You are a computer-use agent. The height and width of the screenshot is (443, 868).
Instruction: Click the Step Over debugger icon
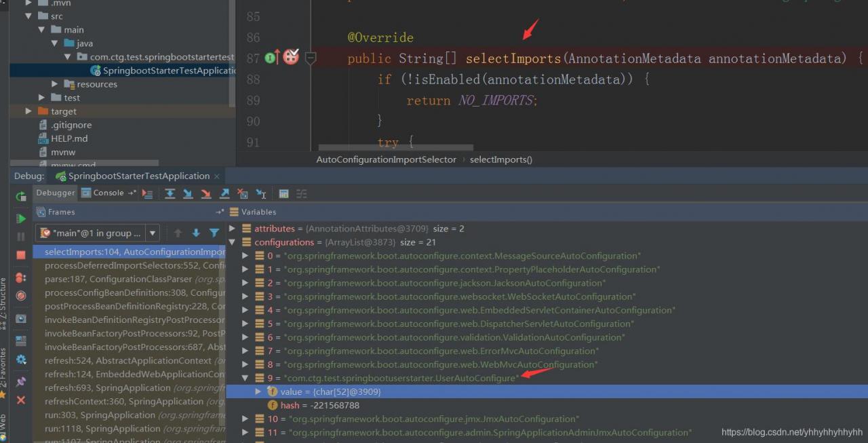click(170, 194)
